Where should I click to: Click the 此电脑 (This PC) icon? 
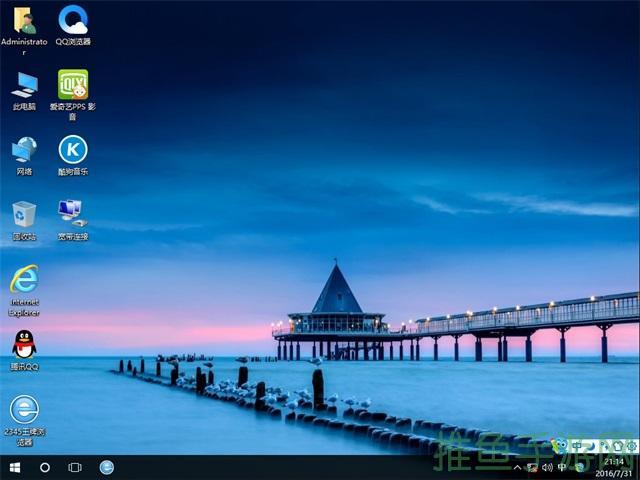click(x=24, y=84)
